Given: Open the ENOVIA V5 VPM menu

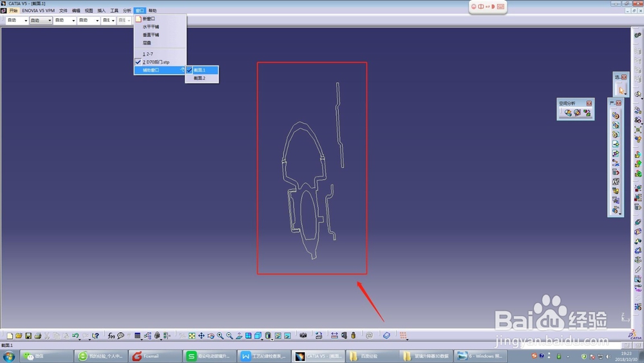Looking at the screenshot, I should click(38, 11).
